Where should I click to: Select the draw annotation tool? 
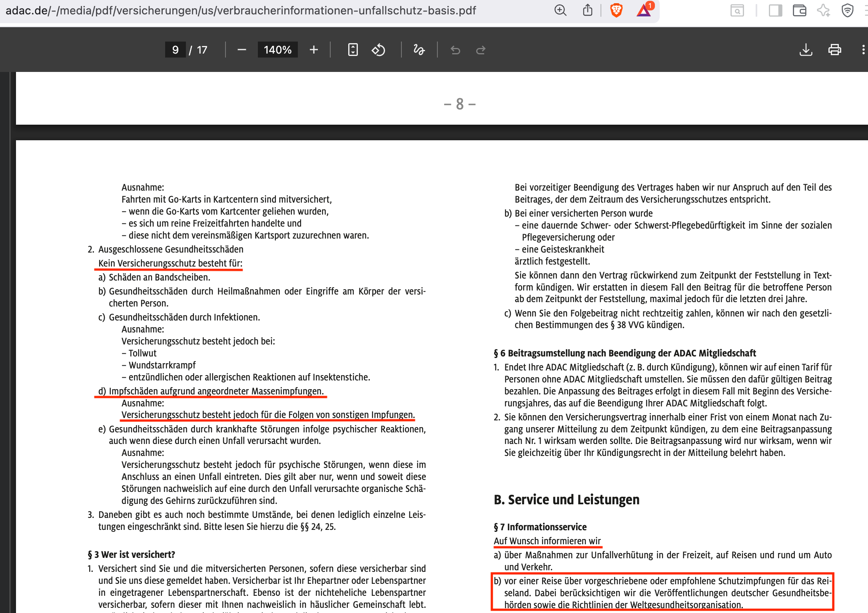pos(419,50)
